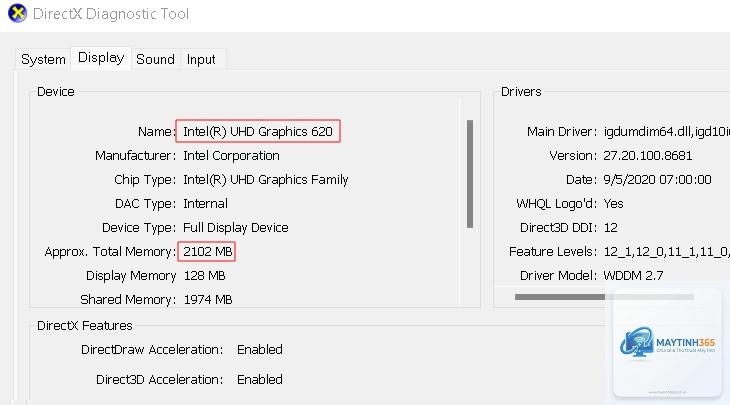Select device name Intel(R) UHD Graphics 620
Image resolution: width=730 pixels, height=405 pixels.
(258, 131)
